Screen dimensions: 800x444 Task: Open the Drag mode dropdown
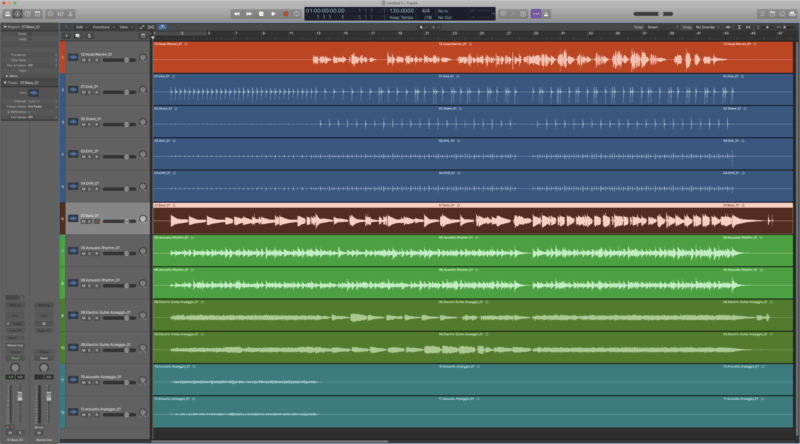pos(706,27)
